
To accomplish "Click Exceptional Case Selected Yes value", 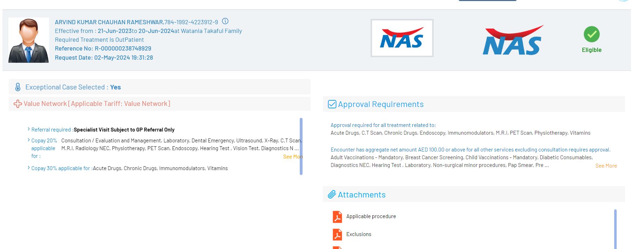I will pyautogui.click(x=115, y=87).
